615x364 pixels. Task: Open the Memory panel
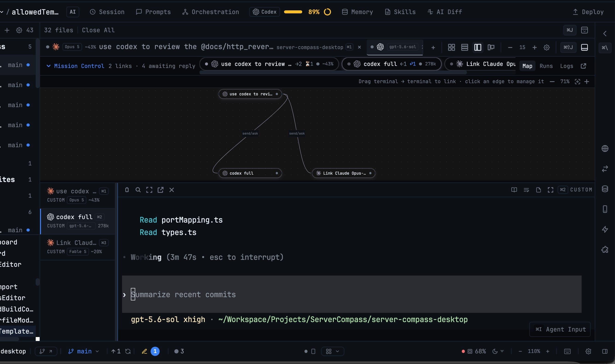357,12
